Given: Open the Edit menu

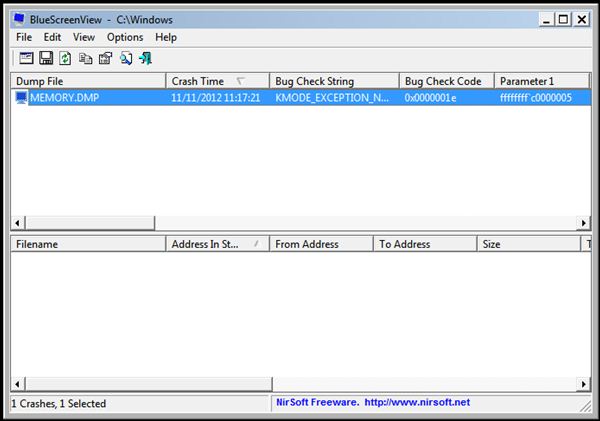Looking at the screenshot, I should pos(52,37).
